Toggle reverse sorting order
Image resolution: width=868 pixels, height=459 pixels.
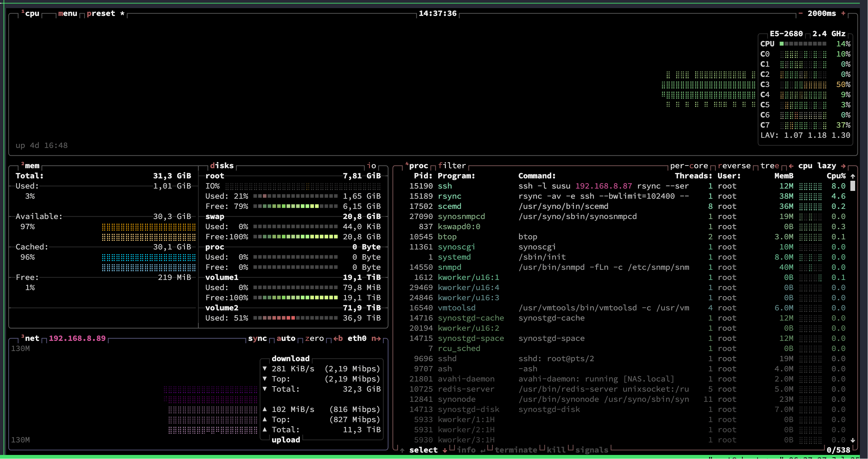tap(734, 166)
